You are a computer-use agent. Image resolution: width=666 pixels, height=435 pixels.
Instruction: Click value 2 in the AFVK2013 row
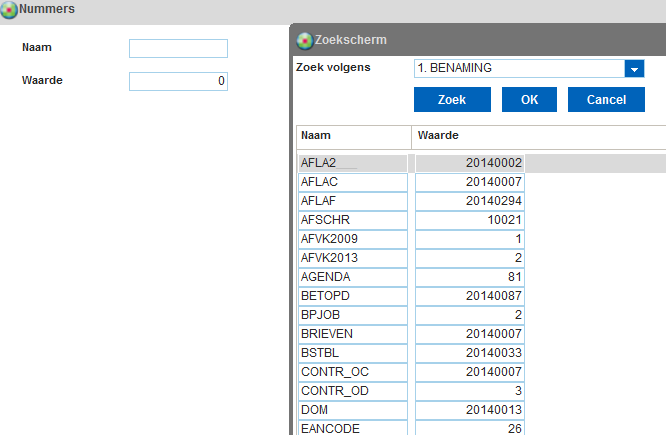pyautogui.click(x=470, y=258)
